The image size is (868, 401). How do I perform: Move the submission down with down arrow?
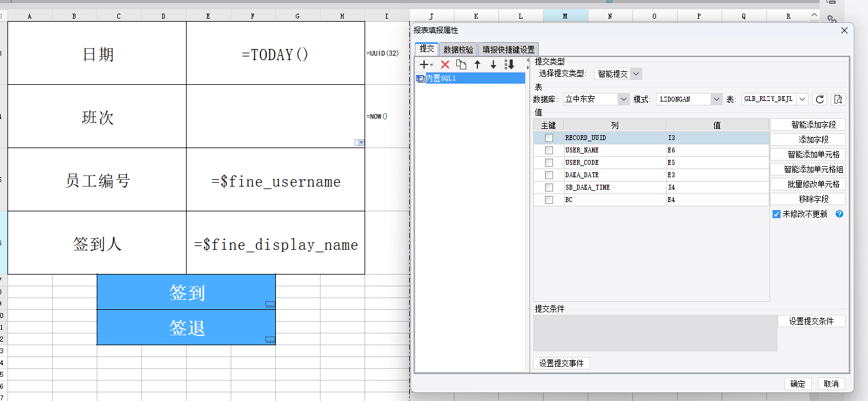[x=494, y=64]
